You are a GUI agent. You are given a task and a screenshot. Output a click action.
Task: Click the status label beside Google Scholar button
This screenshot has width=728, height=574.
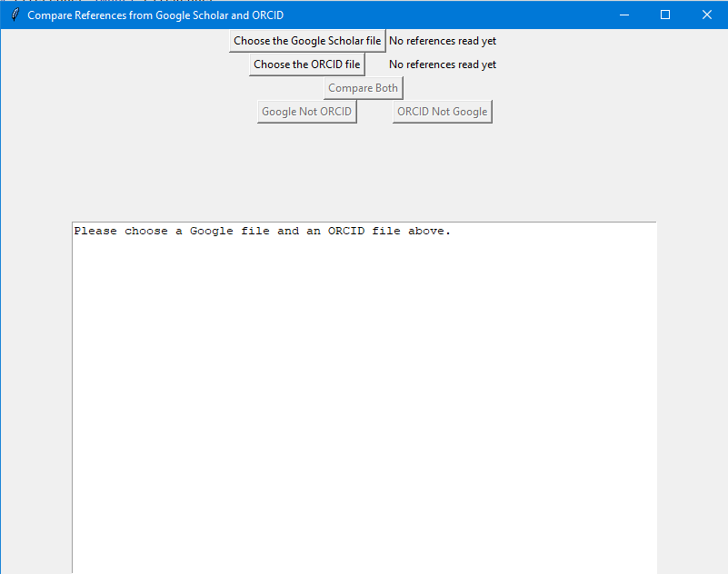coord(443,41)
